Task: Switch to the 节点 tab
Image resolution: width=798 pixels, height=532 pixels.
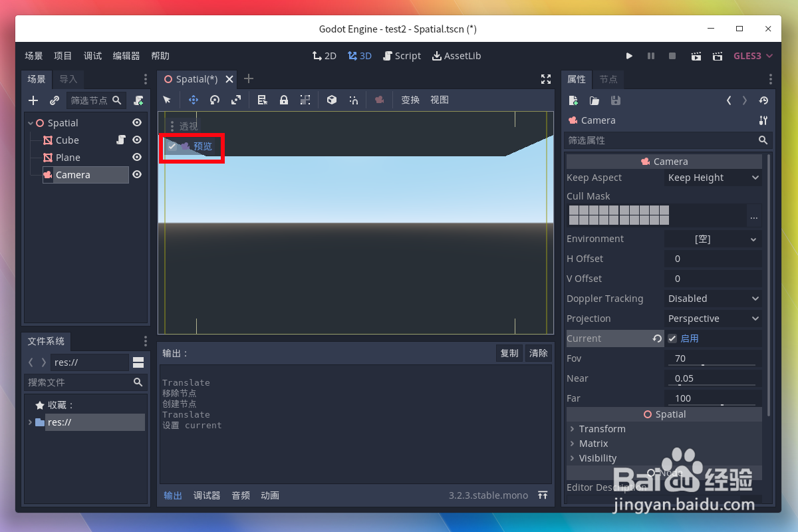Action: pos(608,79)
